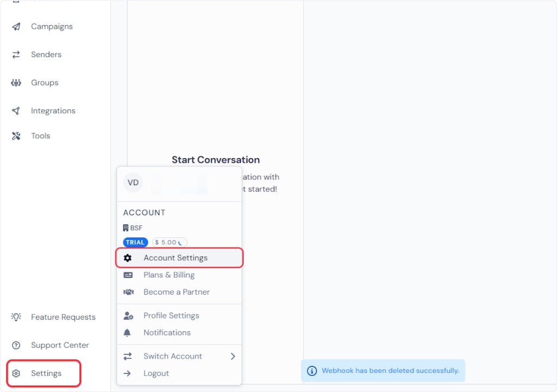Viewport: 557px width, 392px height.
Task: Click the Support Center question mark icon
Action: click(x=16, y=345)
